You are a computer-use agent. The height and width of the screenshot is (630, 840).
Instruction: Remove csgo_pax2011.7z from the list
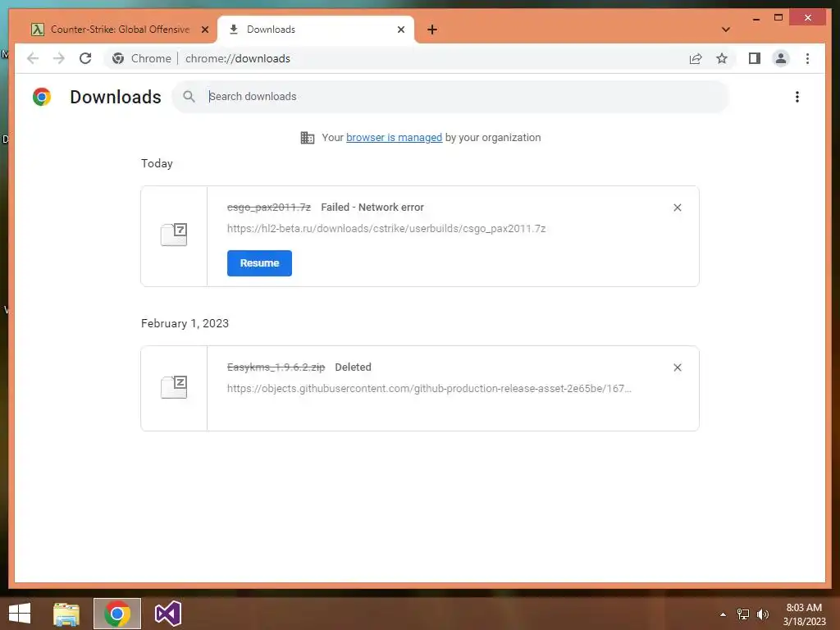(x=677, y=208)
